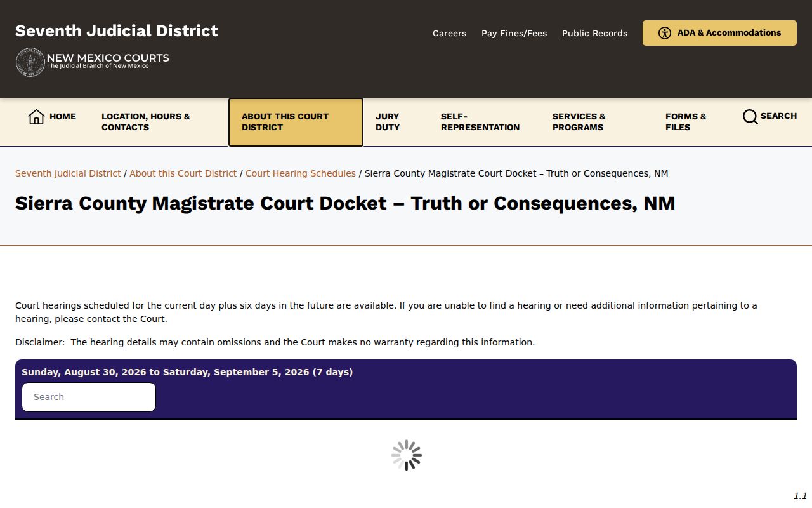Click the accessibility icon in ADA button
Viewport: 812px width, 508px height.
point(664,33)
